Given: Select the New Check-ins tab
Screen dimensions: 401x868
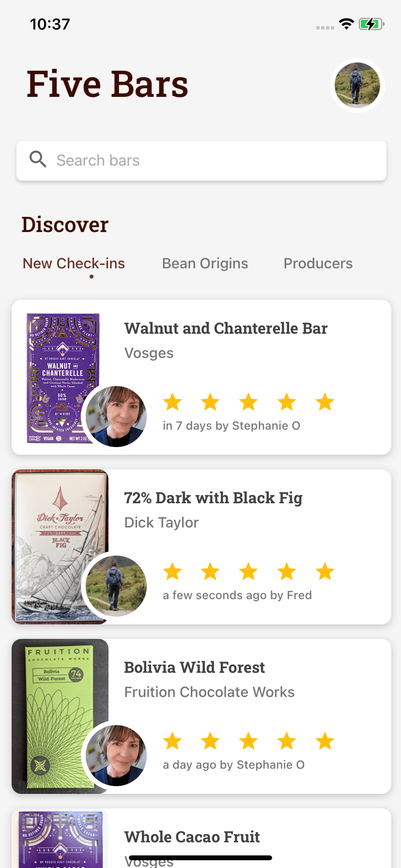Looking at the screenshot, I should [x=74, y=263].
